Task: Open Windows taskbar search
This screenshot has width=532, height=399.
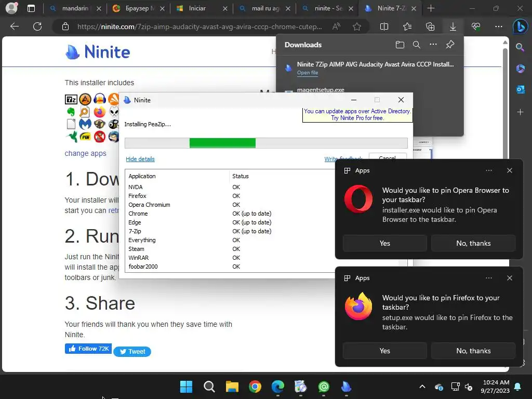Action: click(209, 387)
